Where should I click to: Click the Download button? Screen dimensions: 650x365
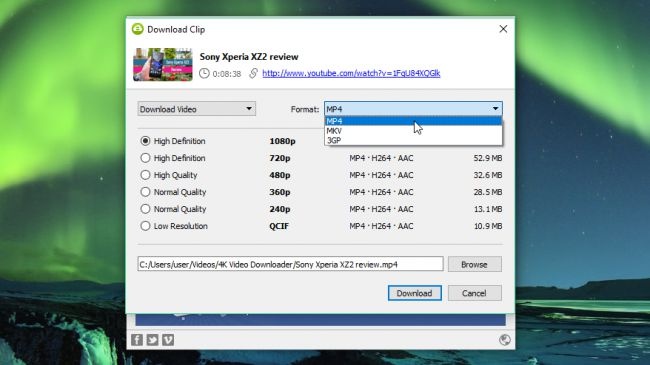point(415,293)
